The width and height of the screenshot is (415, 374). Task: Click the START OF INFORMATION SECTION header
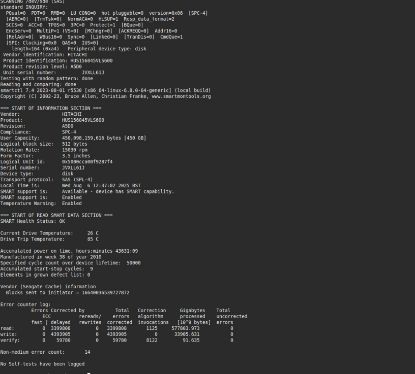(50, 108)
